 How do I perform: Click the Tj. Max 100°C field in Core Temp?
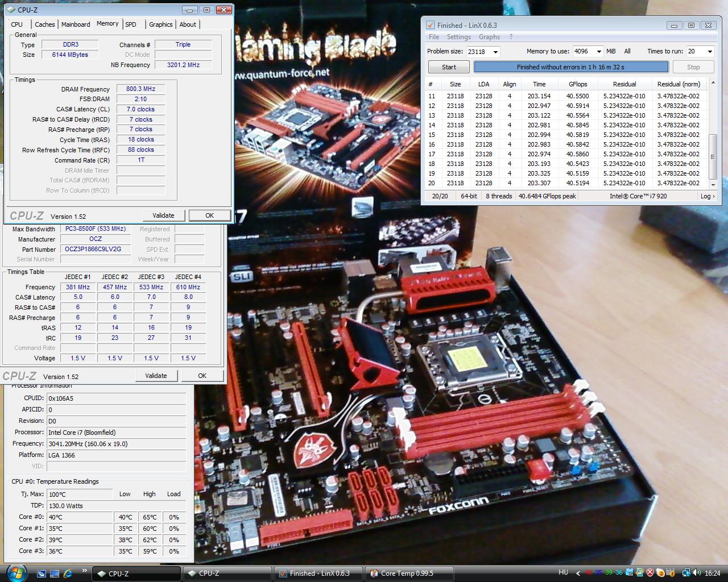click(80, 494)
